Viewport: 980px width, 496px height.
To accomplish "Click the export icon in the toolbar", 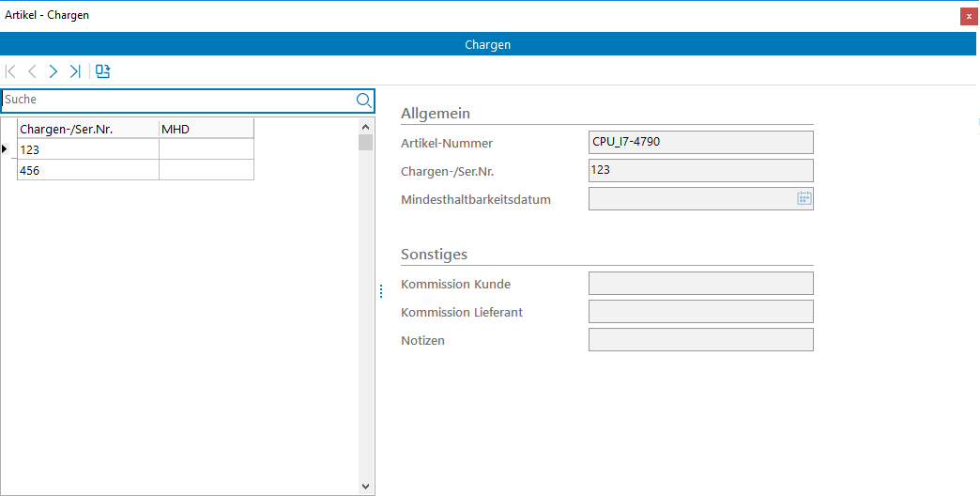I will coord(103,71).
